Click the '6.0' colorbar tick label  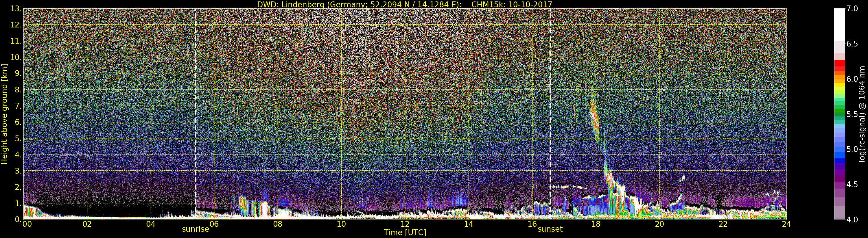[852, 79]
